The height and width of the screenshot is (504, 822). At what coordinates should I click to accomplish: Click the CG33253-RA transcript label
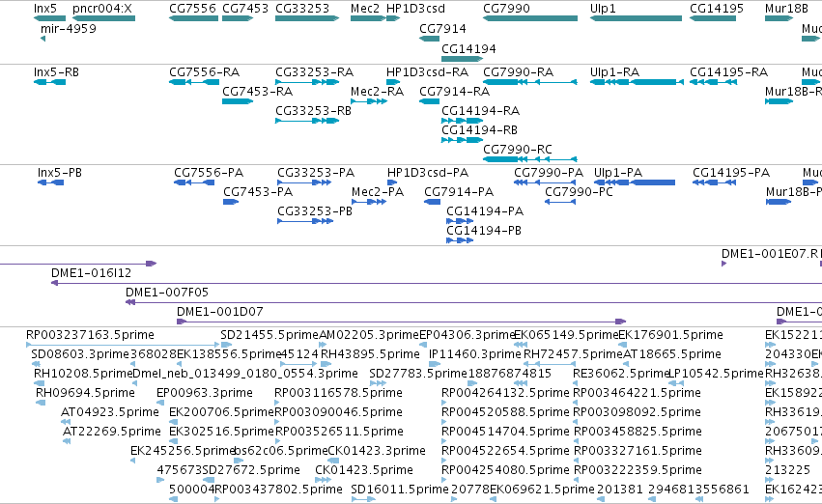315,71
